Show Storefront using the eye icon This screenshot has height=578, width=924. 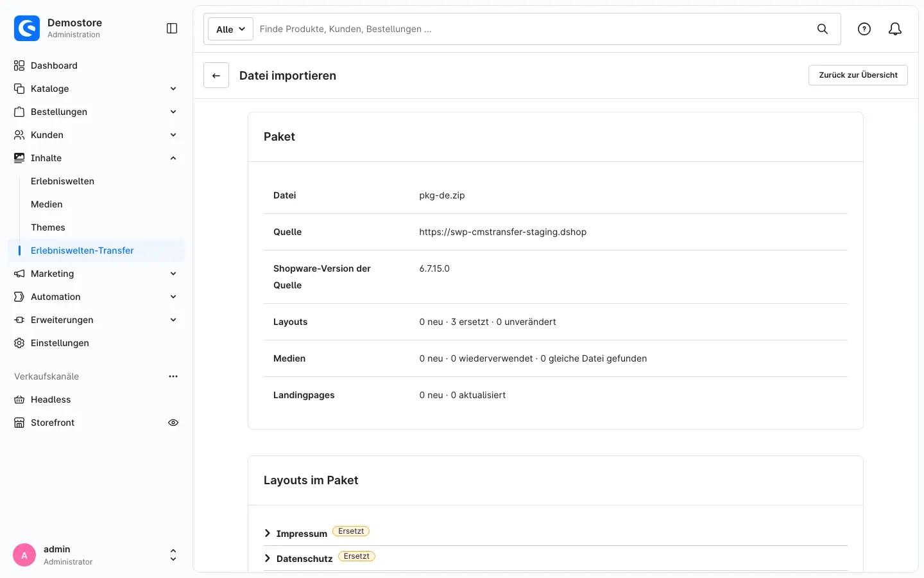173,423
